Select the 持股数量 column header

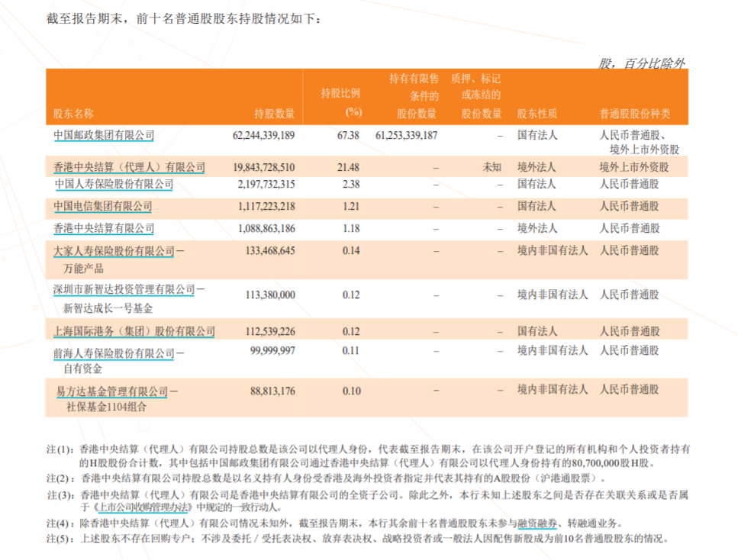275,114
